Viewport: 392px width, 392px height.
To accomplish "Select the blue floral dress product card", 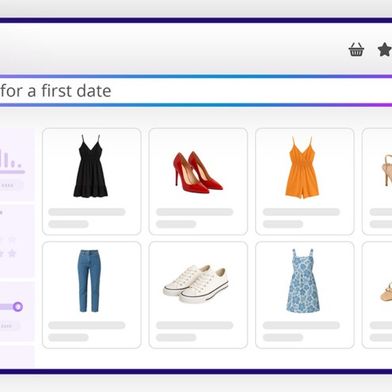I will point(304,295).
